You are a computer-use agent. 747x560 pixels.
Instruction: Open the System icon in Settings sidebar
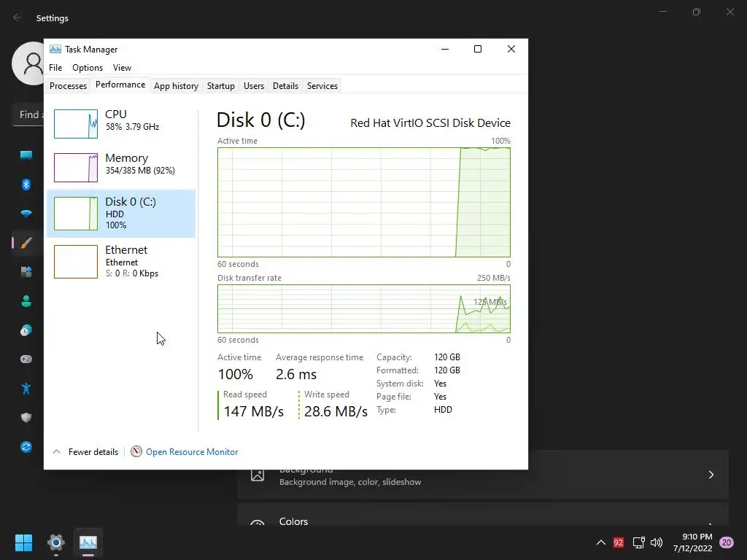pos(26,155)
